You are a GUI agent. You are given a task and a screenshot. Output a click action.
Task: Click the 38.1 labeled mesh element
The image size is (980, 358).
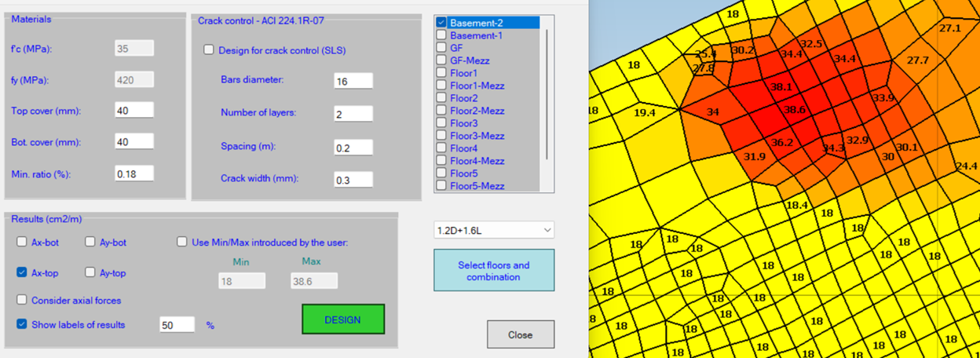coord(781,87)
